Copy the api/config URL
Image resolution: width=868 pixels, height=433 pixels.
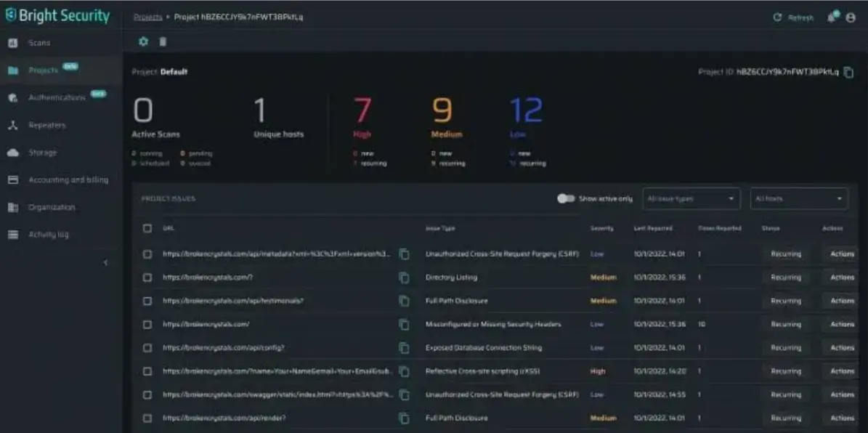click(x=404, y=348)
